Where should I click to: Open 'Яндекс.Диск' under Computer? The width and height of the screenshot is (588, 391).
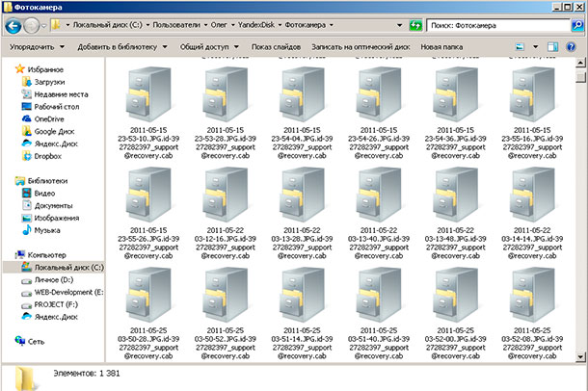click(49, 317)
